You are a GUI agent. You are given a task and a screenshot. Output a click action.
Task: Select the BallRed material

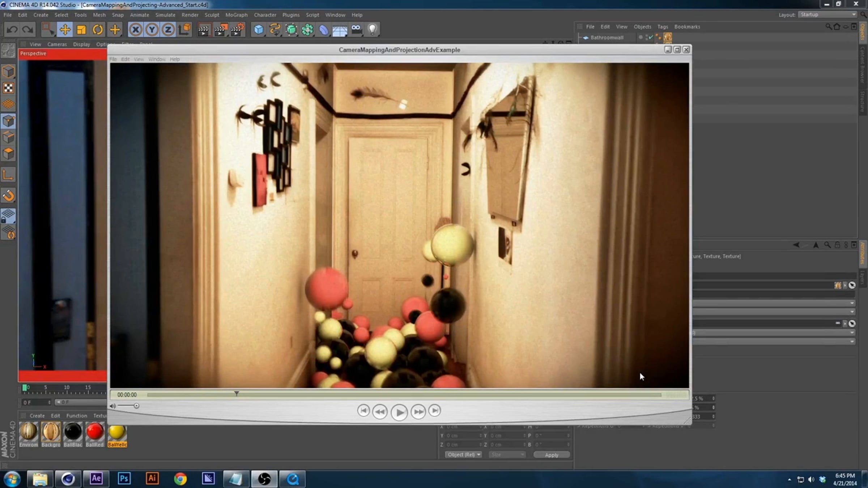pos(95,435)
